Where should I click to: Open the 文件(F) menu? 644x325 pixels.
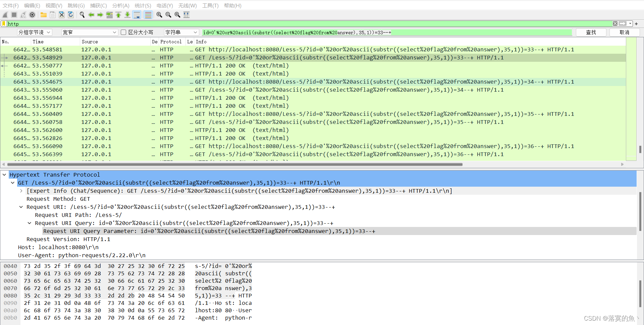coord(11,5)
